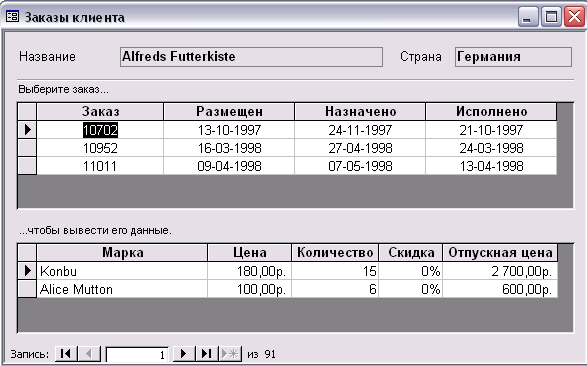Image resolution: width=587 pixels, height=366 pixels.
Task: Click the Страна field Германия
Action: [513, 57]
